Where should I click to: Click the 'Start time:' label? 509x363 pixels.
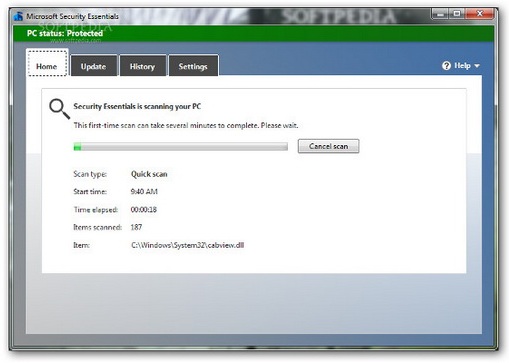pos(90,192)
